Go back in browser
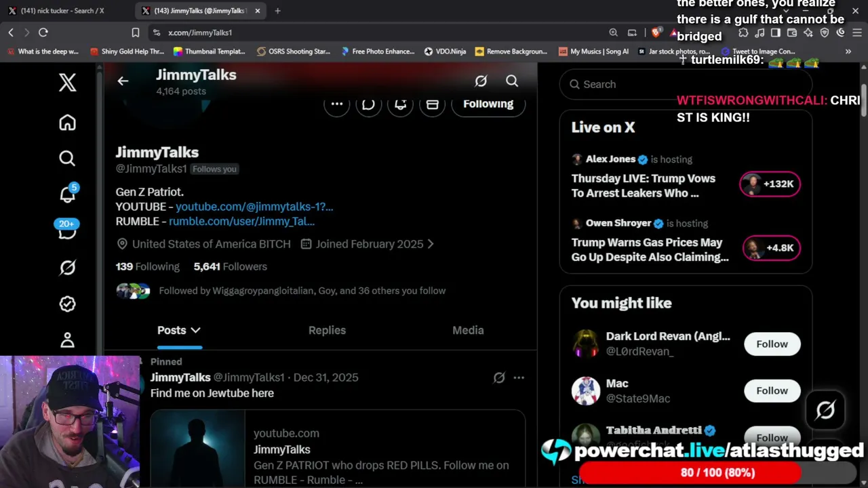This screenshot has width=868, height=488. click(11, 33)
